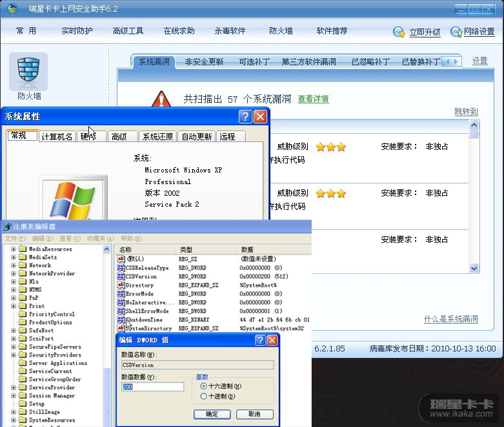Click the Edit DWORD dialog help icon
This screenshot has width=504, height=427.
coord(260,340)
